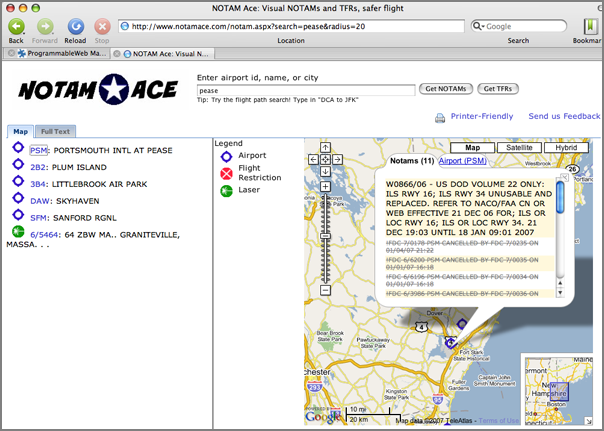604x431 pixels.
Task: Click the PSM airport marker on map
Action: (x=450, y=342)
